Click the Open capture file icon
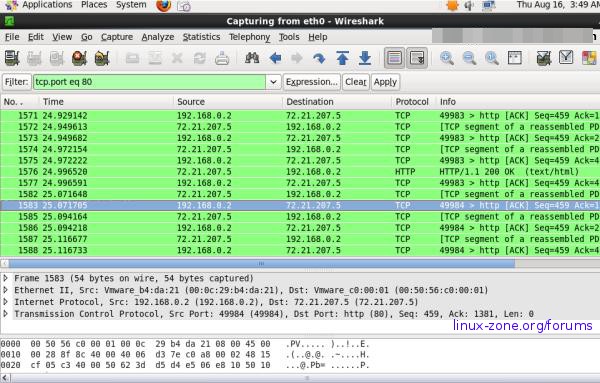This screenshot has width=600, height=383. [132, 59]
